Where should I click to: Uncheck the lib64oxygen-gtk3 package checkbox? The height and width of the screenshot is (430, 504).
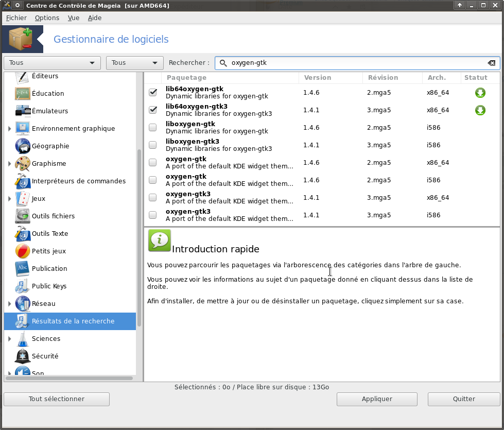click(153, 110)
